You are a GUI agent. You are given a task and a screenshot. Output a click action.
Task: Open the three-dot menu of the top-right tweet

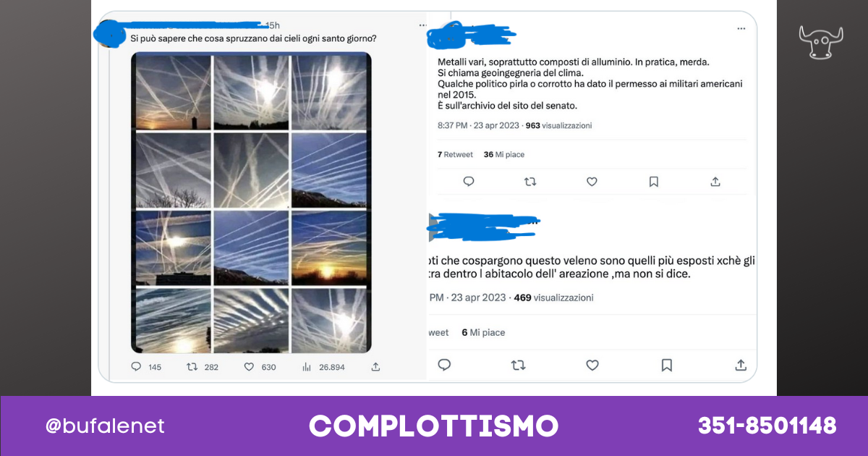[741, 29]
